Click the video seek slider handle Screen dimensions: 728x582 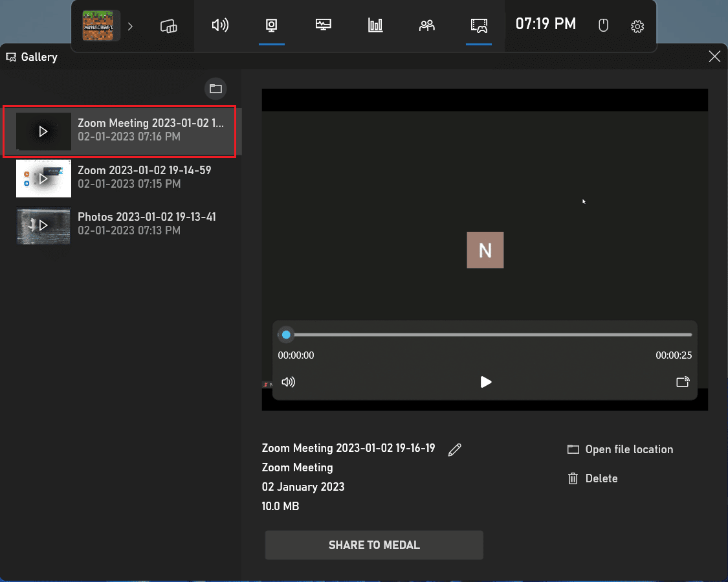pyautogui.click(x=286, y=335)
